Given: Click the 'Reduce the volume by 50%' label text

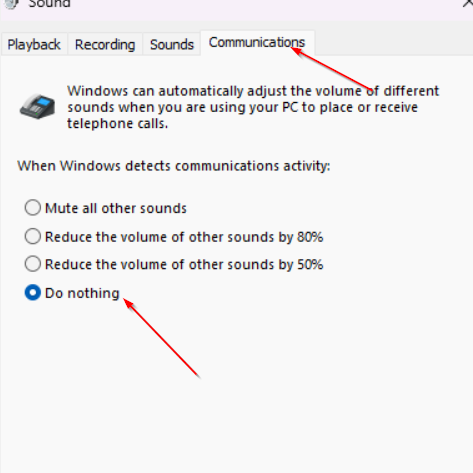Looking at the screenshot, I should (184, 264).
